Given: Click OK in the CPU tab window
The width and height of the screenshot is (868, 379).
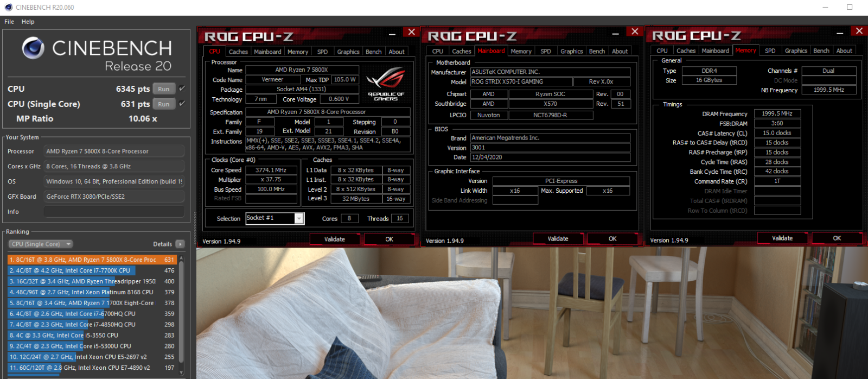Looking at the screenshot, I should click(389, 239).
